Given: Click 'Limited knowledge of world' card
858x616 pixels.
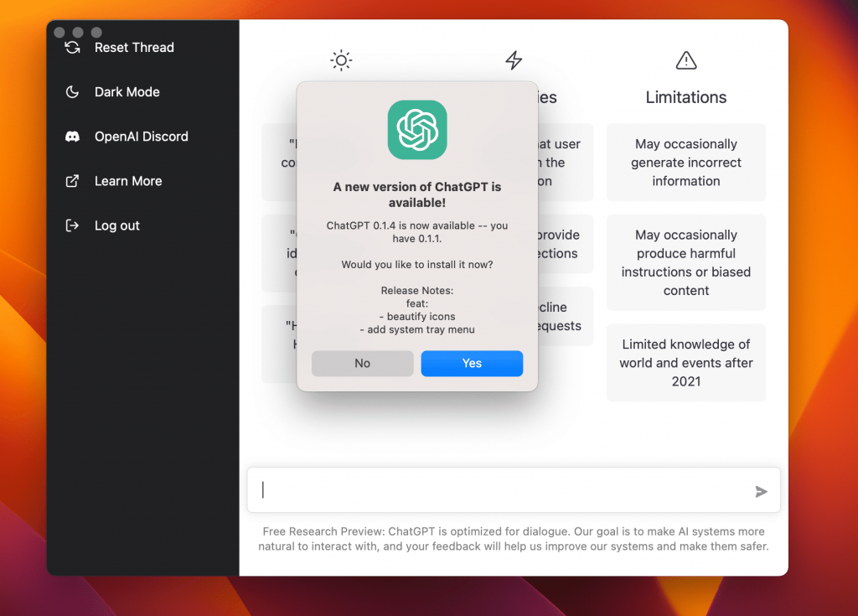Looking at the screenshot, I should (x=686, y=363).
